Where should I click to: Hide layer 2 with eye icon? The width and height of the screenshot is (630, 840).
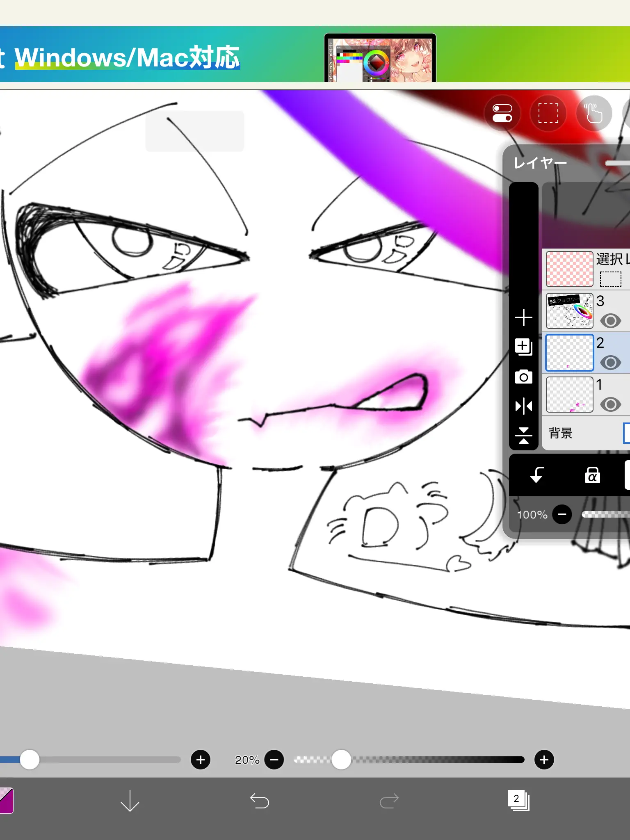point(610,363)
